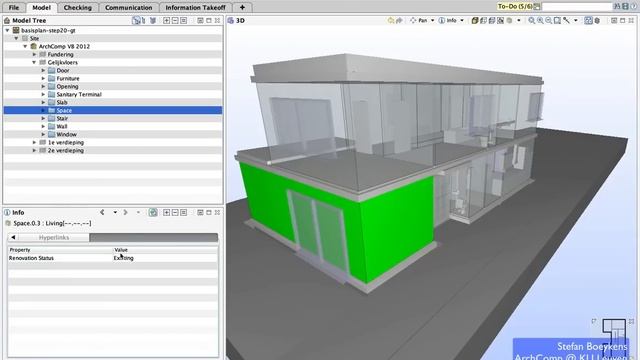Switch to the Model tab
This screenshot has height=360, width=640.
pyautogui.click(x=42, y=7)
